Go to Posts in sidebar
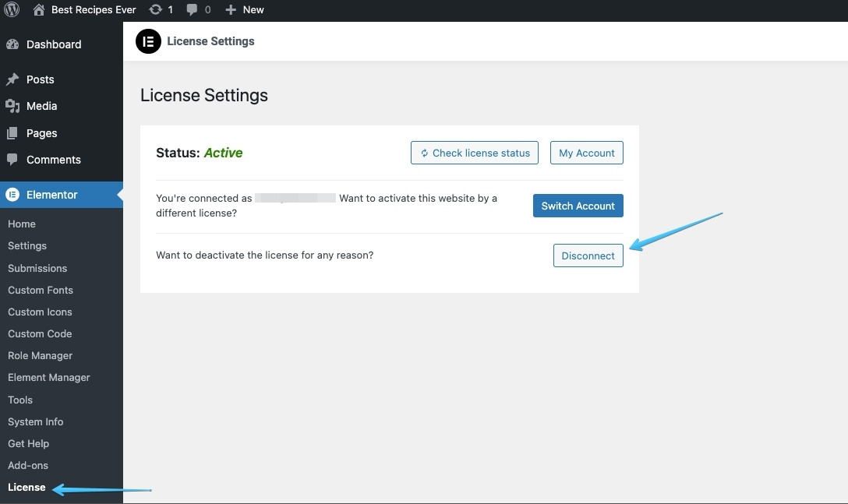 [x=40, y=79]
